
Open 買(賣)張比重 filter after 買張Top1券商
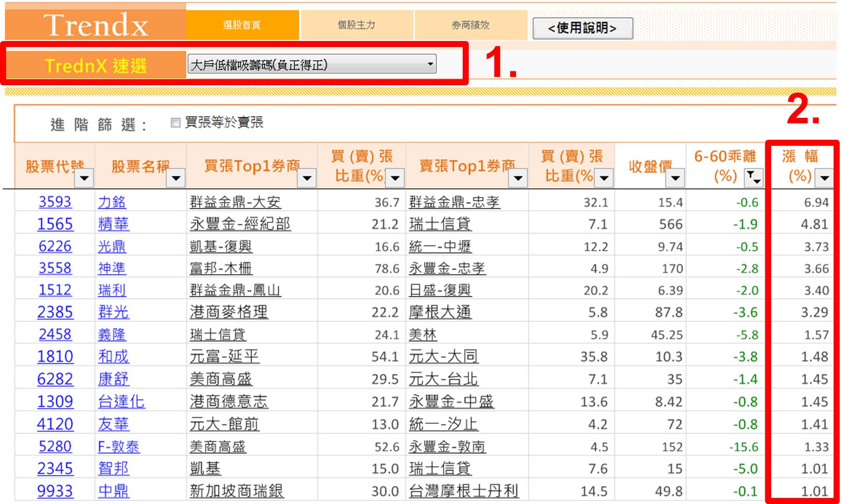coord(395,178)
